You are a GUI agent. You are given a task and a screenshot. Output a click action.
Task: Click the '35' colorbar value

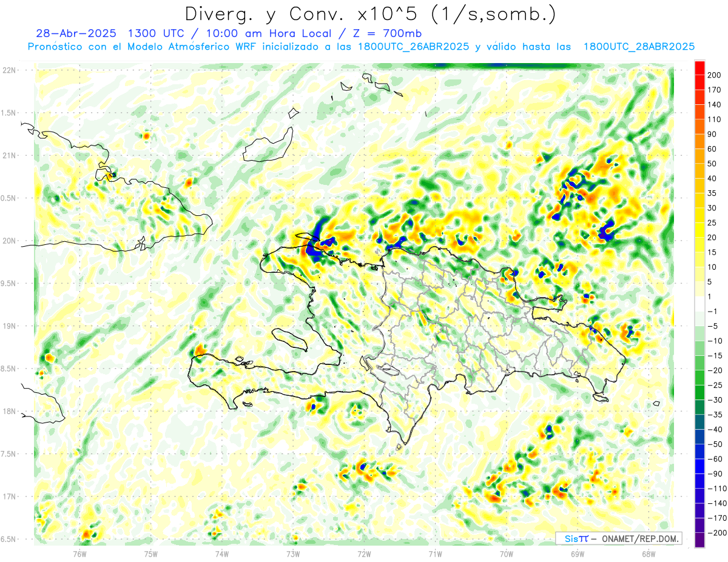[x=712, y=193]
